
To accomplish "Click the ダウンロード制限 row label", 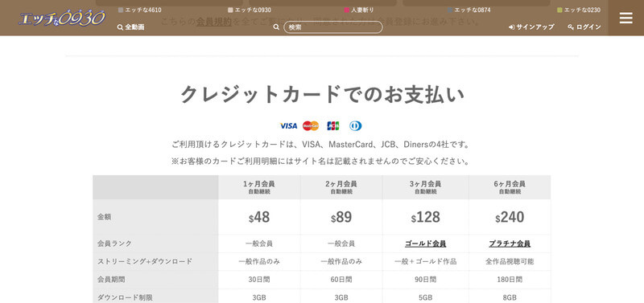I will point(125,297).
